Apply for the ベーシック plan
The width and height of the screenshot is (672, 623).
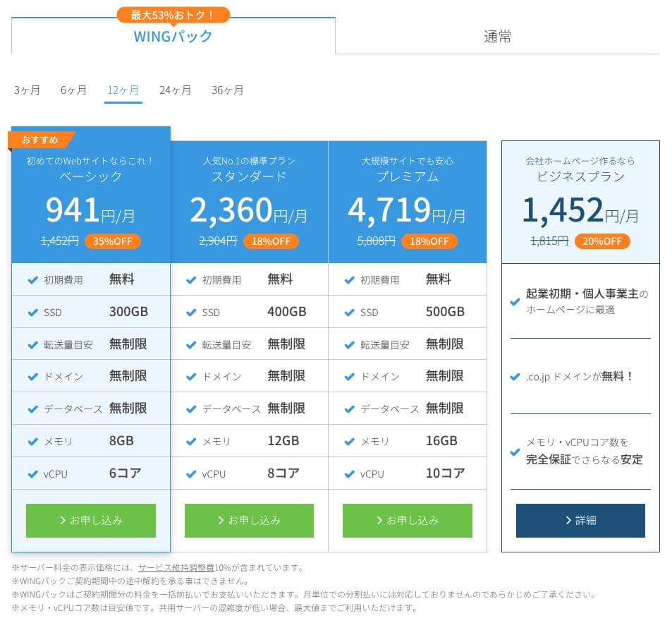click(91, 521)
